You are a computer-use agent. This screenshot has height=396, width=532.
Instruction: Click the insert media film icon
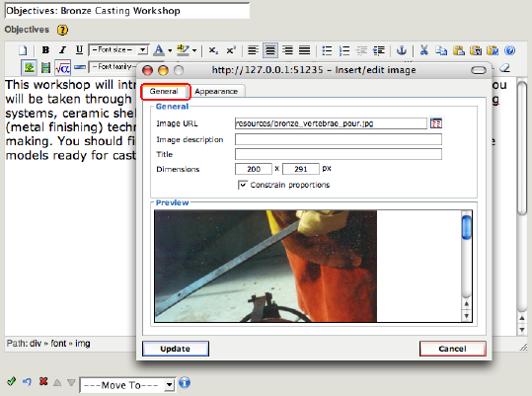(x=45, y=68)
